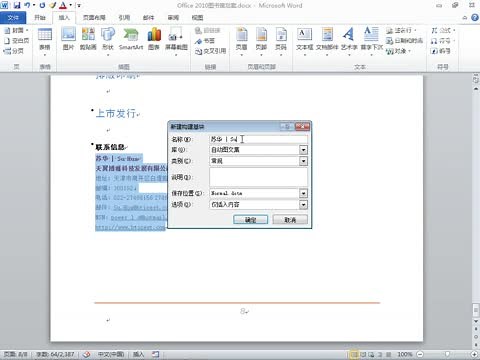Open the Screenshot (屏幕截图) tool
Viewport: 480px width, 360px height.
[x=176, y=41]
